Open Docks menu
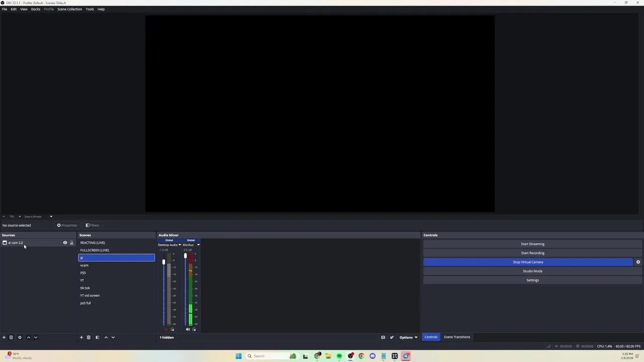The height and width of the screenshot is (362, 644). point(36,9)
